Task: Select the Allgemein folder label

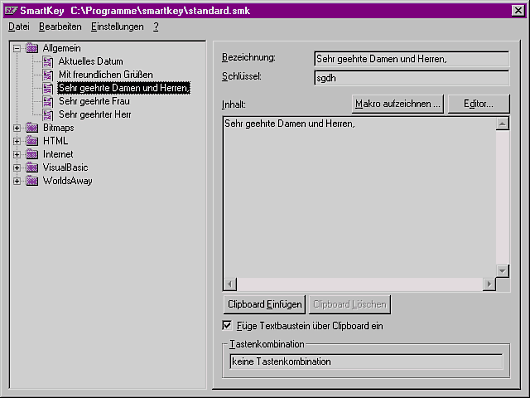Action: coord(62,48)
